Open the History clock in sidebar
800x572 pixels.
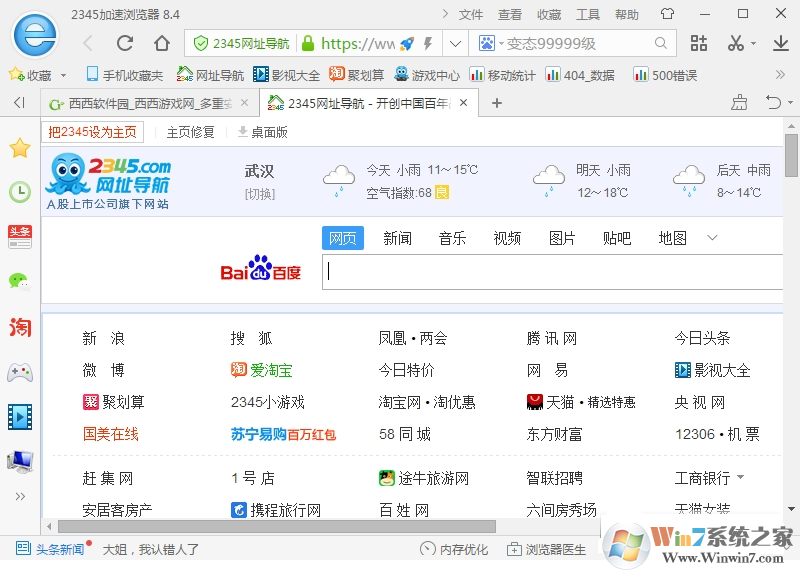click(x=19, y=192)
